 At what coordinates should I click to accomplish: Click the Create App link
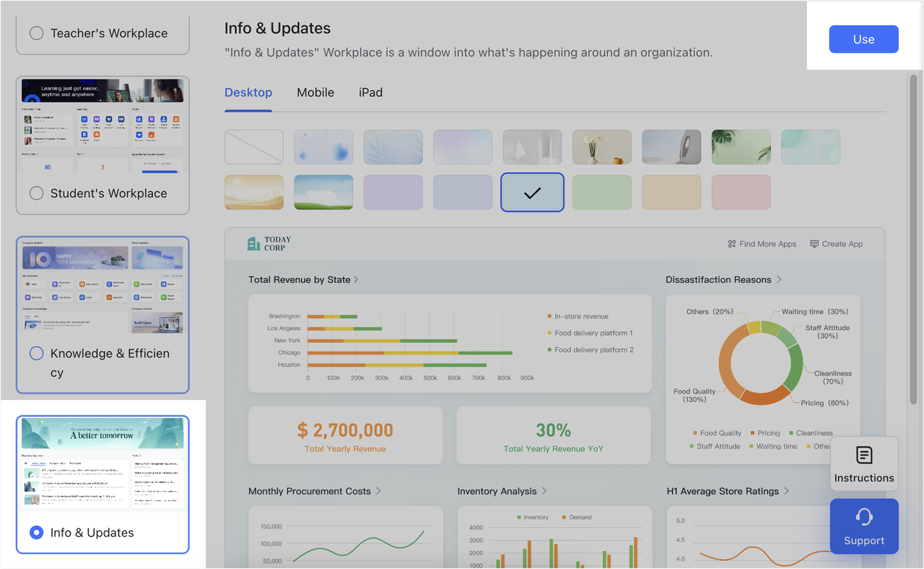click(x=837, y=244)
